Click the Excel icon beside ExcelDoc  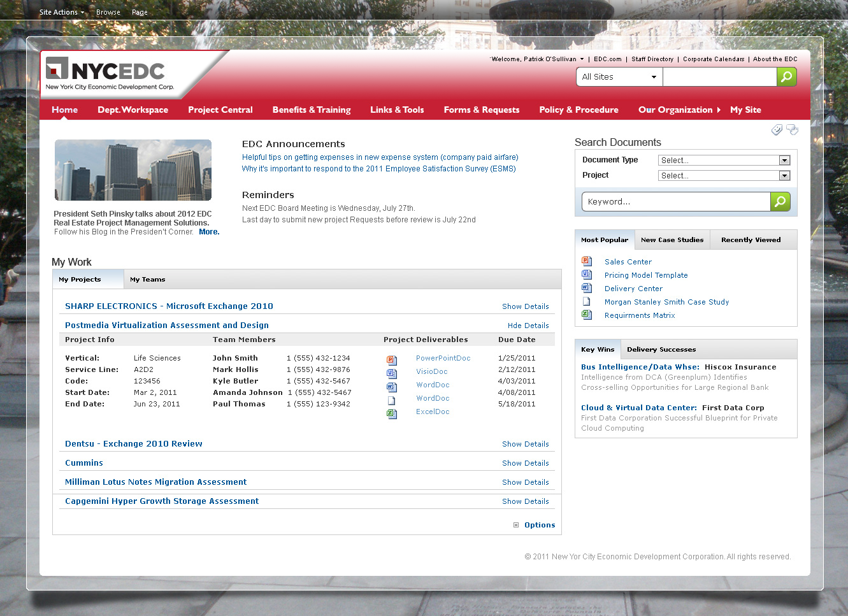click(x=392, y=413)
